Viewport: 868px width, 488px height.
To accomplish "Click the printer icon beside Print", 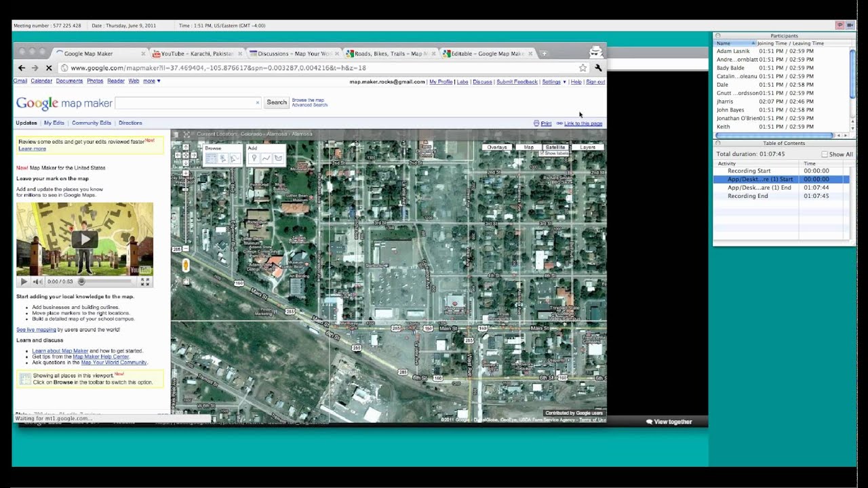I will coord(536,123).
